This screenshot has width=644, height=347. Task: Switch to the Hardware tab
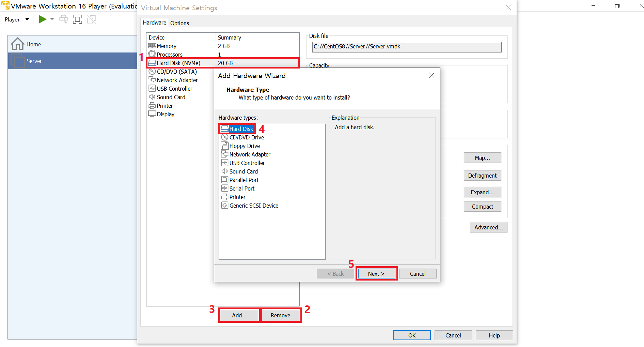(x=154, y=22)
